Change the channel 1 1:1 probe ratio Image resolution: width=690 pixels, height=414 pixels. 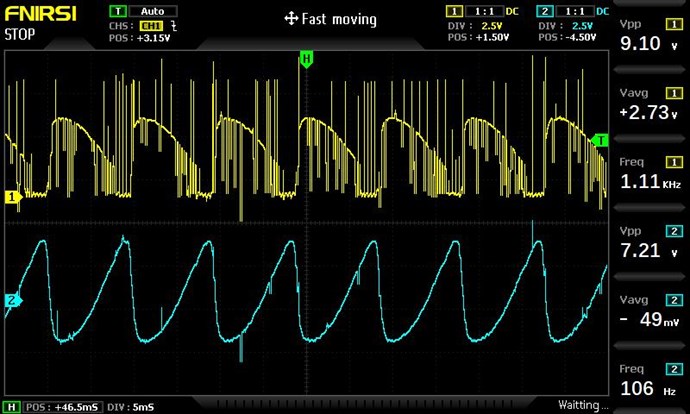coord(484,11)
